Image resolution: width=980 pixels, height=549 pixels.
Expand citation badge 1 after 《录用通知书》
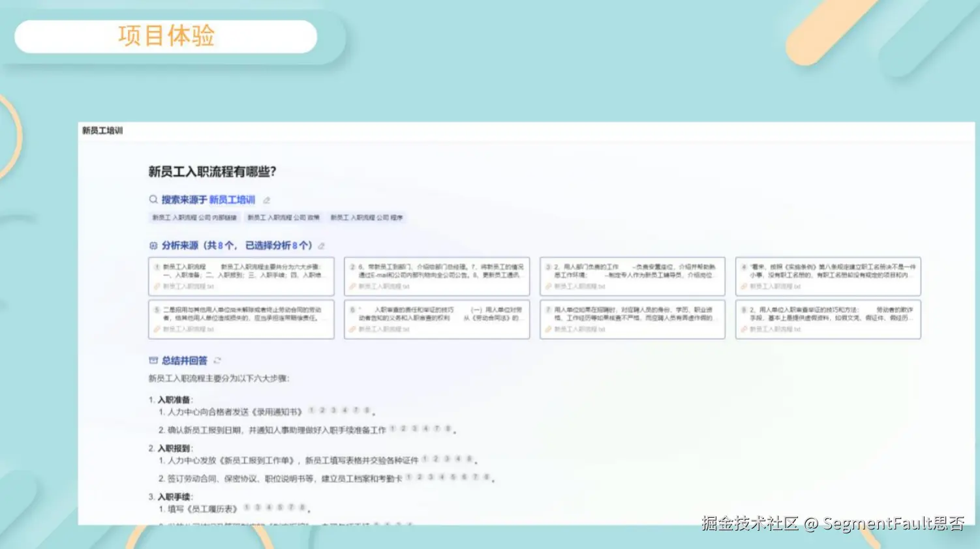311,410
